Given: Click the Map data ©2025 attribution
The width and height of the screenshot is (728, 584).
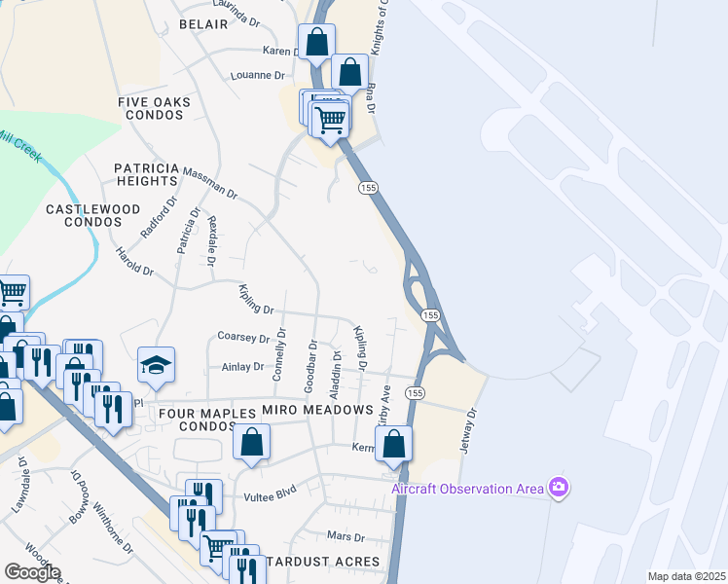Looking at the screenshot, I should [x=687, y=576].
